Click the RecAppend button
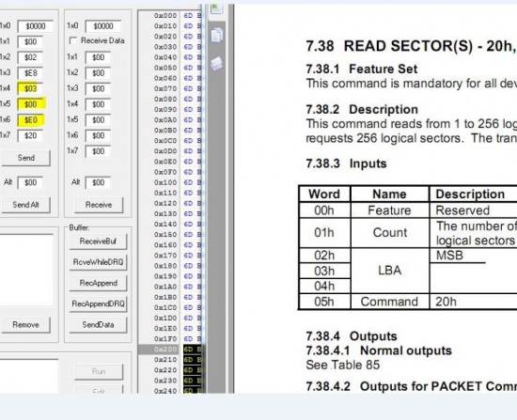Viewport: 517px width, 420px height. point(98,283)
